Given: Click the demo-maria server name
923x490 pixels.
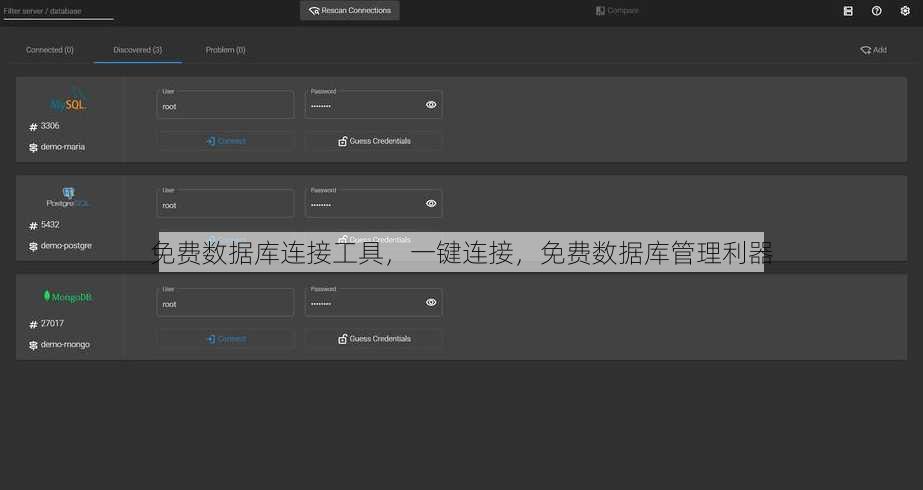Looking at the screenshot, I should 63,147.
